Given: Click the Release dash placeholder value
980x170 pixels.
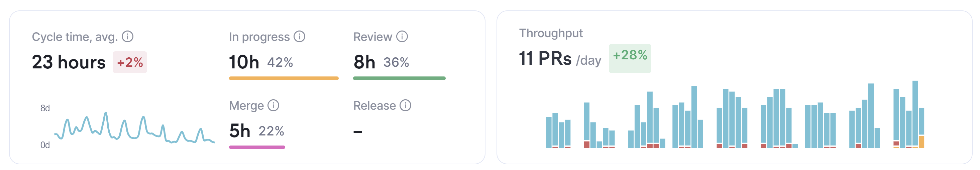Looking at the screenshot, I should pyautogui.click(x=358, y=132).
